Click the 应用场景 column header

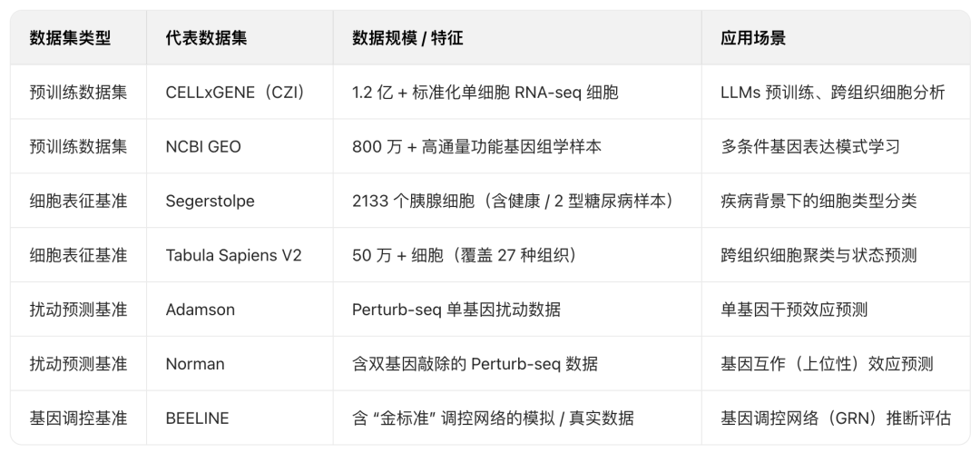(753, 38)
